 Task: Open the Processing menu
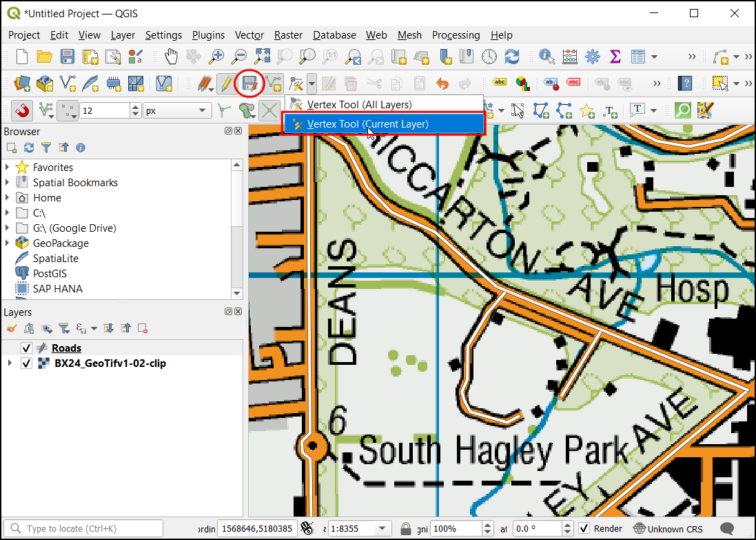pyautogui.click(x=456, y=35)
